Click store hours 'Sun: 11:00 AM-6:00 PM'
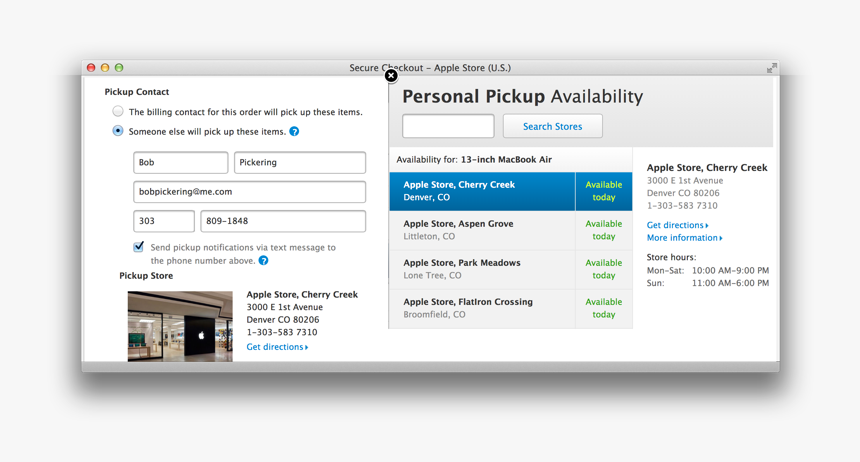This screenshot has width=860, height=462. (x=708, y=283)
